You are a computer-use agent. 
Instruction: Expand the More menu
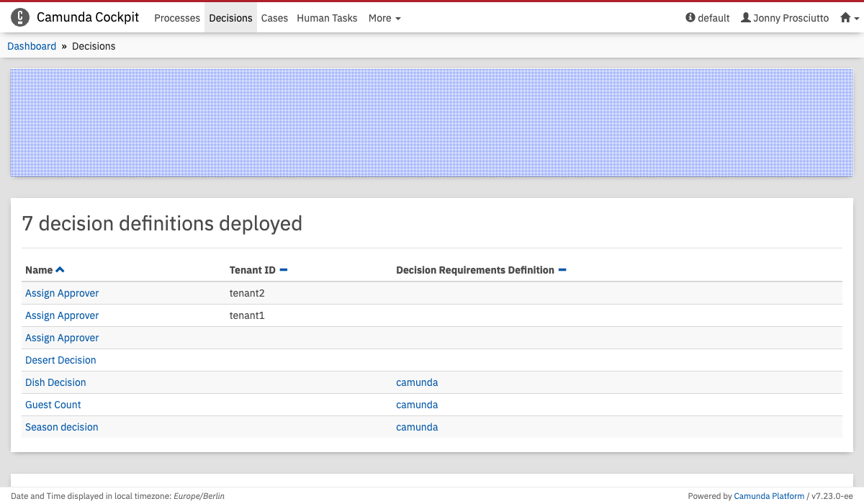(x=384, y=18)
